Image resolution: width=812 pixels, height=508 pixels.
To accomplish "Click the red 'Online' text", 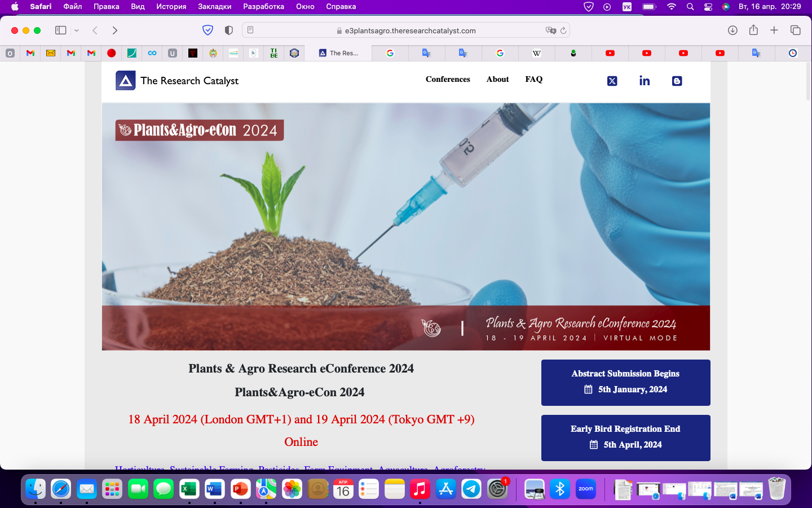I will (x=301, y=442).
